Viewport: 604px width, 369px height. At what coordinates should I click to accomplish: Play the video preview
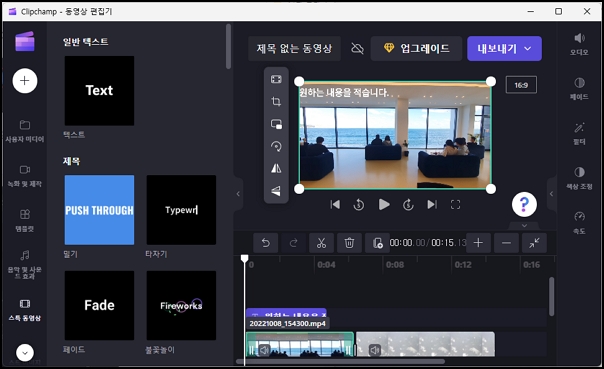tap(384, 205)
